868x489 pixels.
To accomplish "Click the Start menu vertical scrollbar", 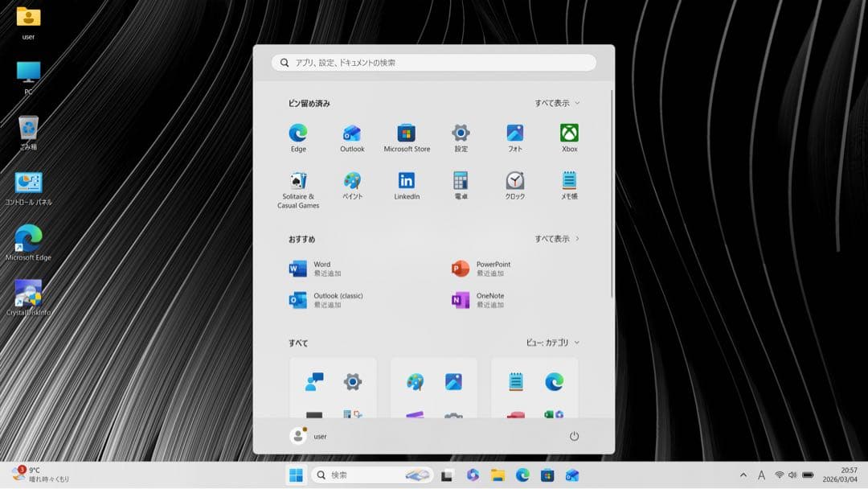I will 612,194.
